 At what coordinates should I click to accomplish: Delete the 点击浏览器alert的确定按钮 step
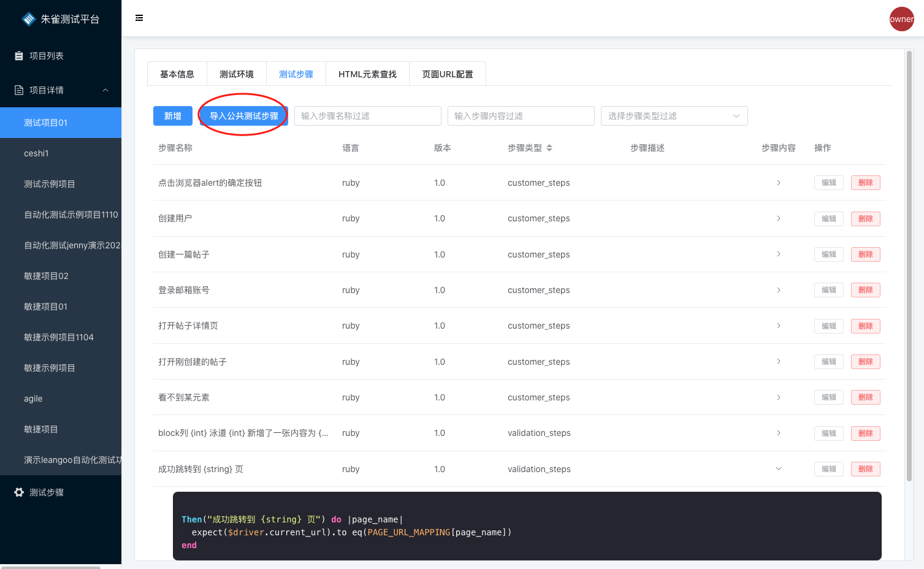(x=865, y=183)
